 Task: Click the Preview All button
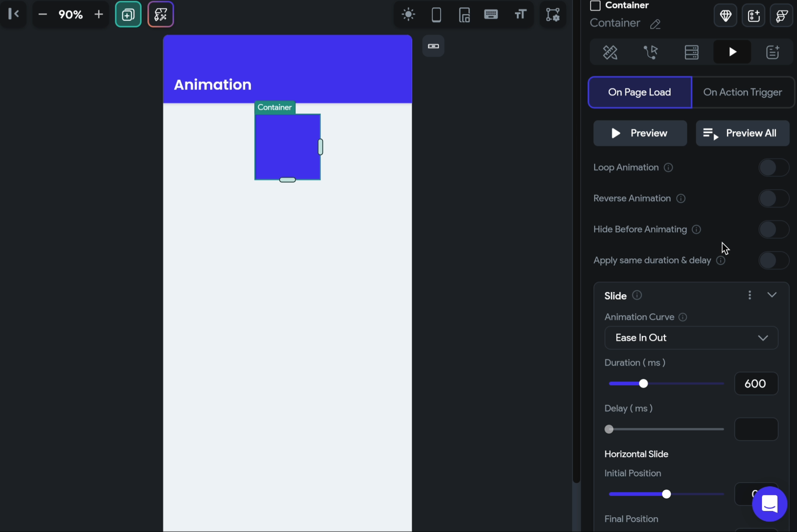click(742, 134)
